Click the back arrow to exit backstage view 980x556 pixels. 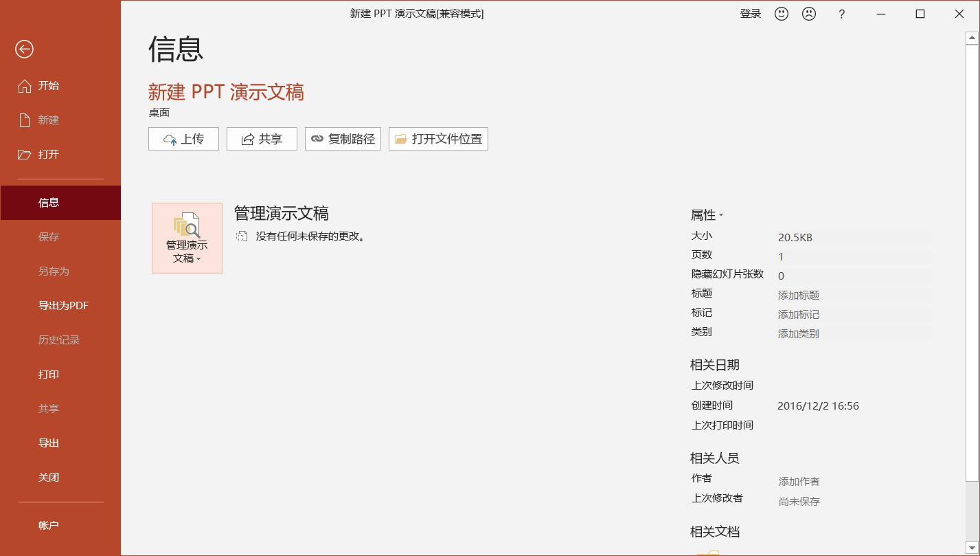tap(24, 49)
